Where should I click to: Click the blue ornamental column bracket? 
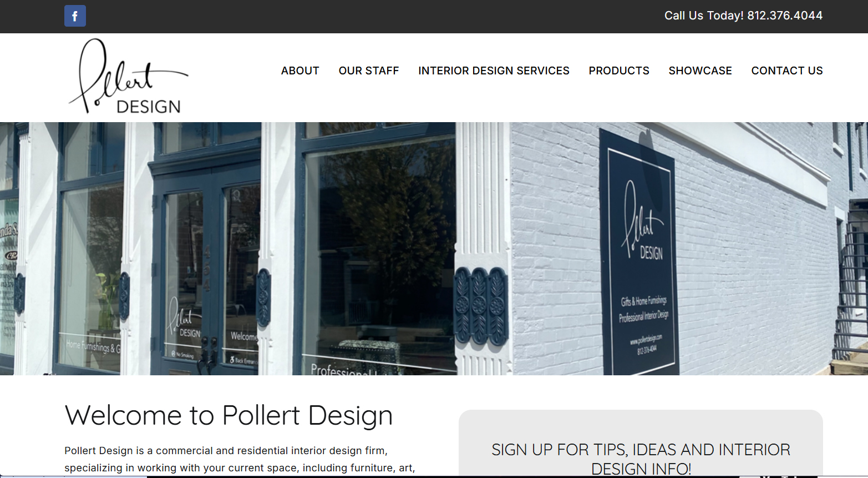coord(480,304)
